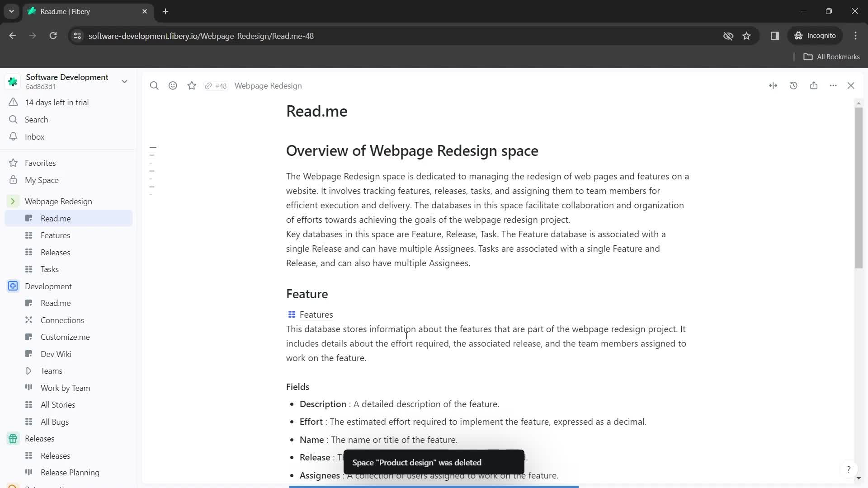Click the emoji reaction icon
The image size is (868, 488).
point(174,86)
